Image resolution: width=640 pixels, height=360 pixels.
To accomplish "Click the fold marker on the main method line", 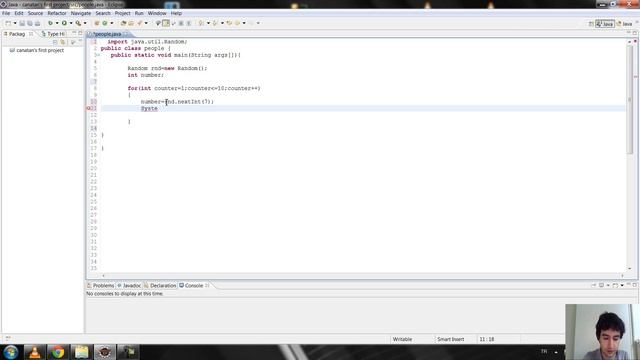I will pos(98,55).
